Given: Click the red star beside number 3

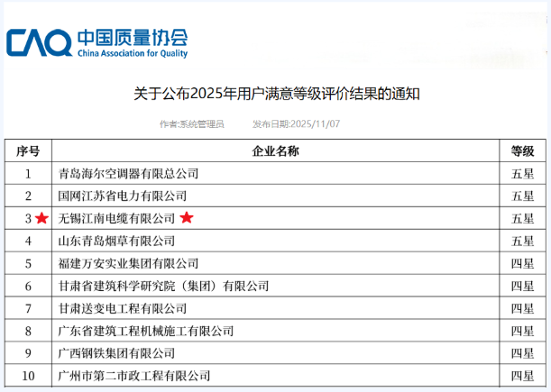Looking at the screenshot, I should pyautogui.click(x=41, y=218).
